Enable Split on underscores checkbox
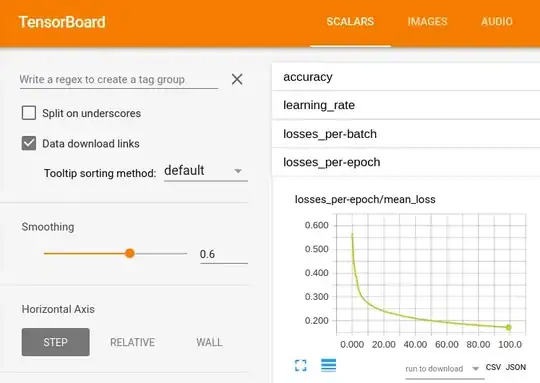This screenshot has height=383, width=540. (x=29, y=113)
